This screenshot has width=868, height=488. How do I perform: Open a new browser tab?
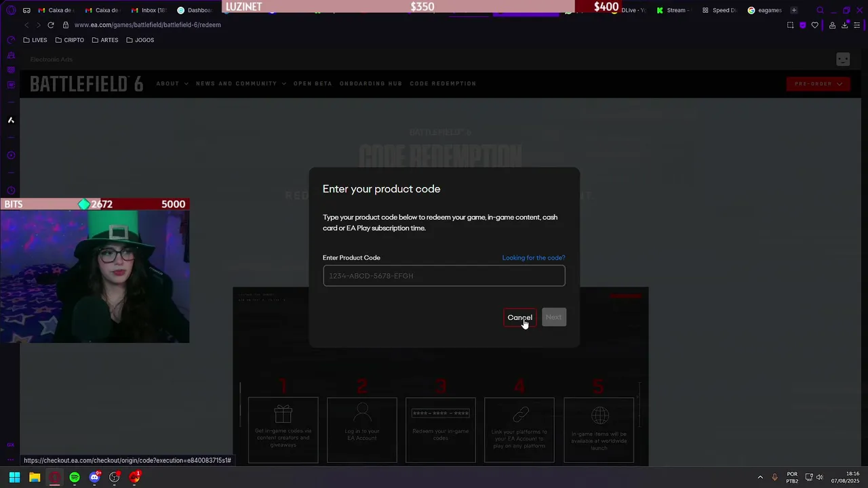[x=794, y=10]
